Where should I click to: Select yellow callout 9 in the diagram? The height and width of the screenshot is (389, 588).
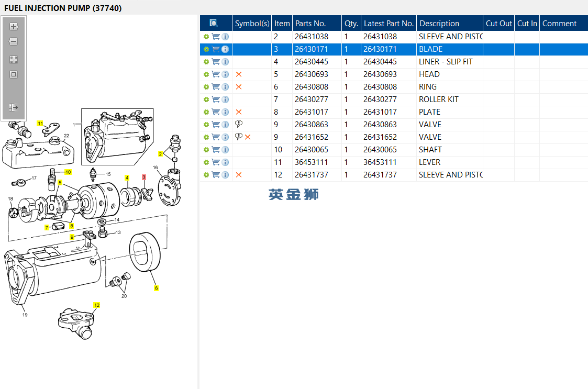click(x=72, y=237)
